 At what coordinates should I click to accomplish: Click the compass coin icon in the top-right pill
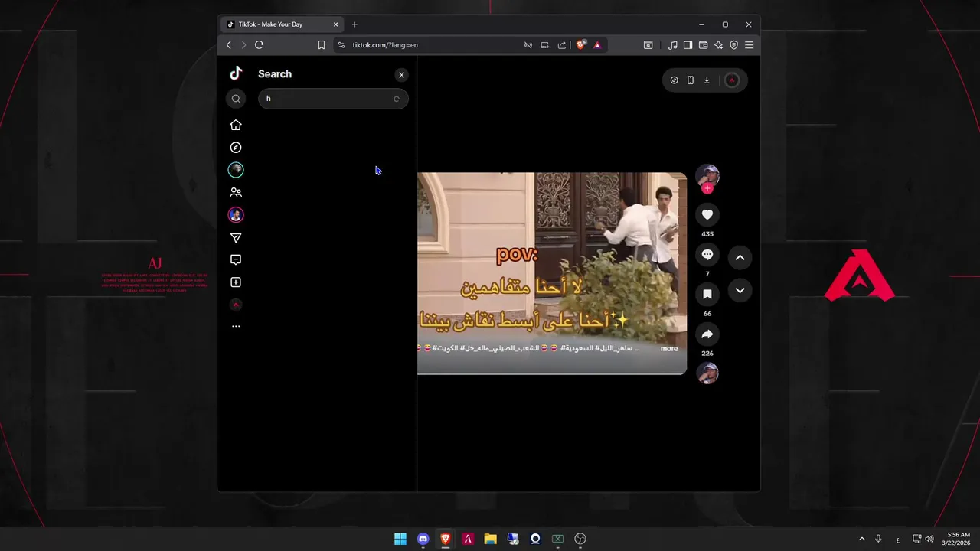(674, 80)
